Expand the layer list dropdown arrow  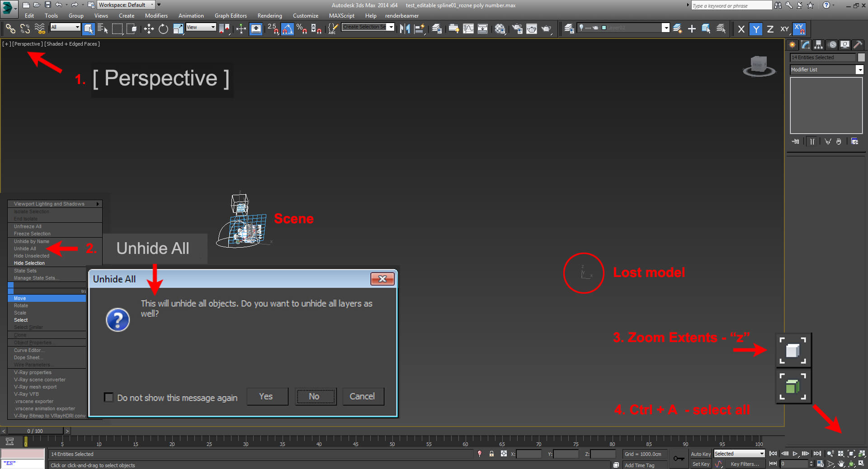pyautogui.click(x=665, y=28)
